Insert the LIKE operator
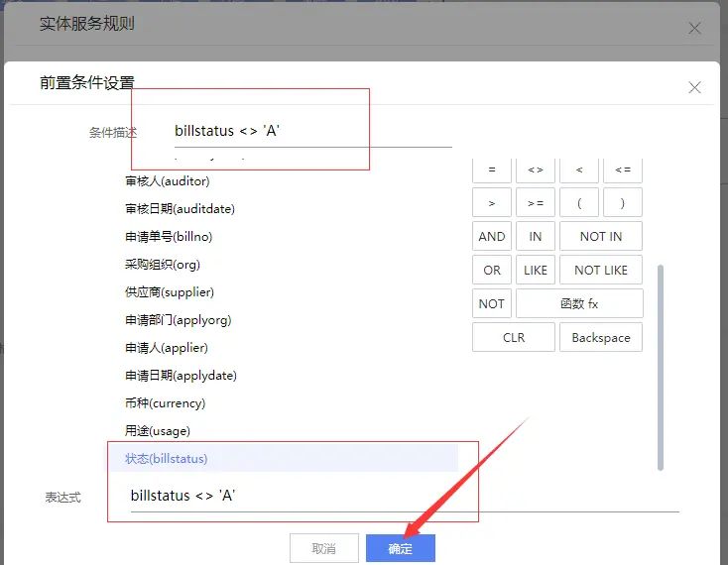Viewport: 728px width, 565px height. tap(536, 270)
